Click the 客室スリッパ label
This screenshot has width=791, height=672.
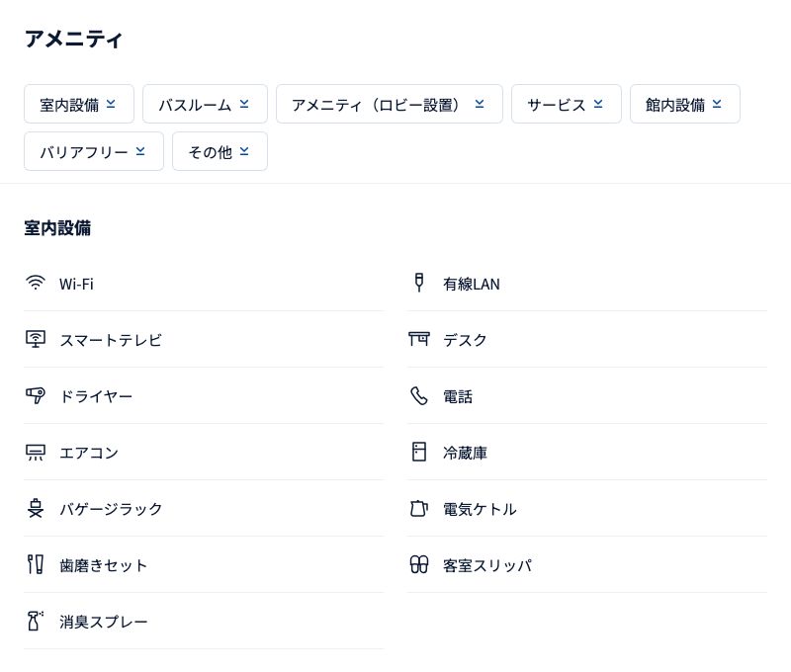(487, 565)
